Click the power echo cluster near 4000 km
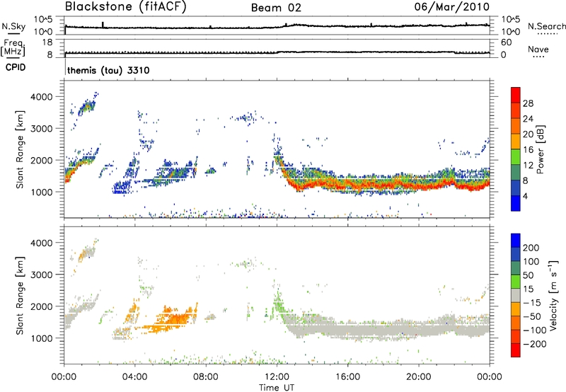The image size is (566, 392). pyautogui.click(x=86, y=106)
